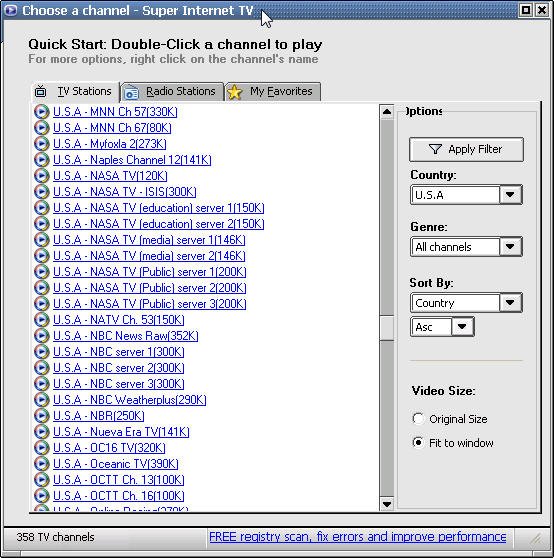
Task: Open U.S.A - OC16 TV(320K) link
Action: [109, 448]
